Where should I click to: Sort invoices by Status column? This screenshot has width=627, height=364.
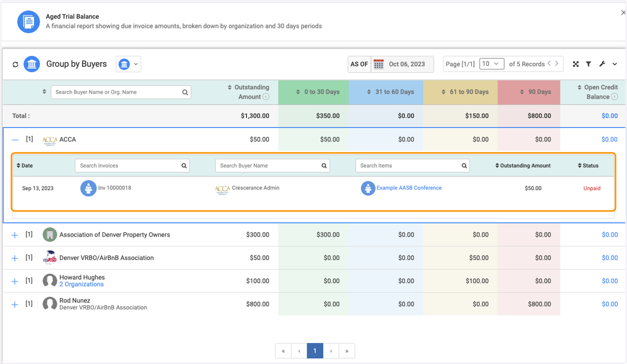tap(588, 166)
